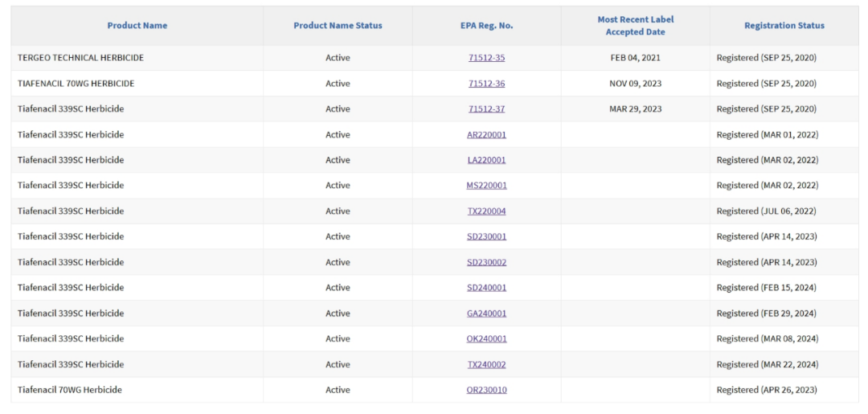
Task: Open the OK240001 registration link
Action: pyautogui.click(x=486, y=339)
